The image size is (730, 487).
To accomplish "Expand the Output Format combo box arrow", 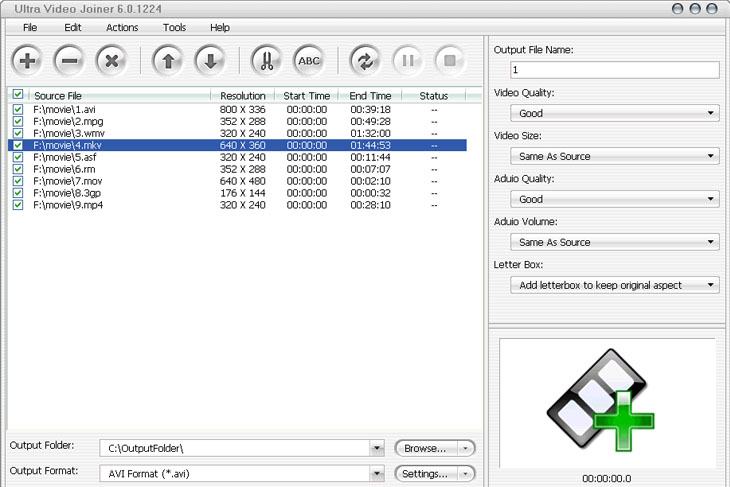I will [x=377, y=474].
